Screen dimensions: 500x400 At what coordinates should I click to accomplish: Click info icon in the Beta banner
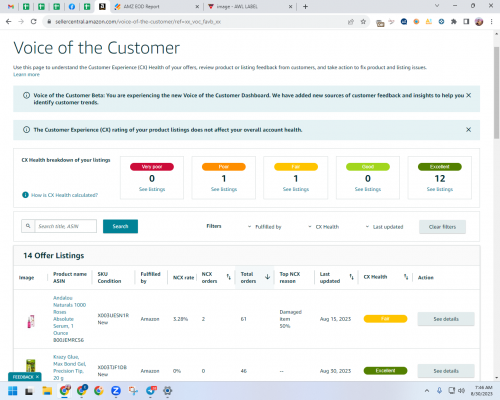pyautogui.click(x=26, y=95)
